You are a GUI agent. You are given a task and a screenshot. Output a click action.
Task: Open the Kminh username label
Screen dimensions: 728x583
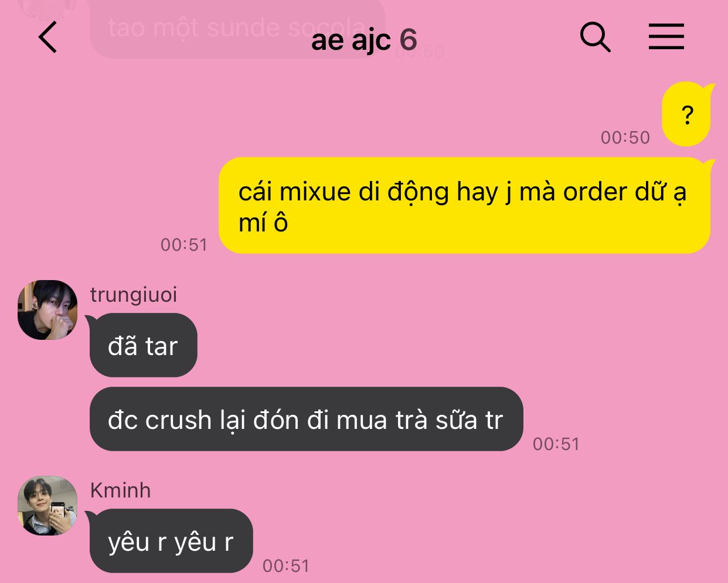click(120, 490)
